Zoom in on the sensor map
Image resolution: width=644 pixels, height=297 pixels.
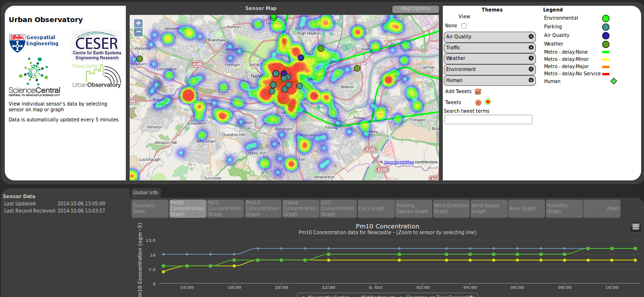pos(138,24)
